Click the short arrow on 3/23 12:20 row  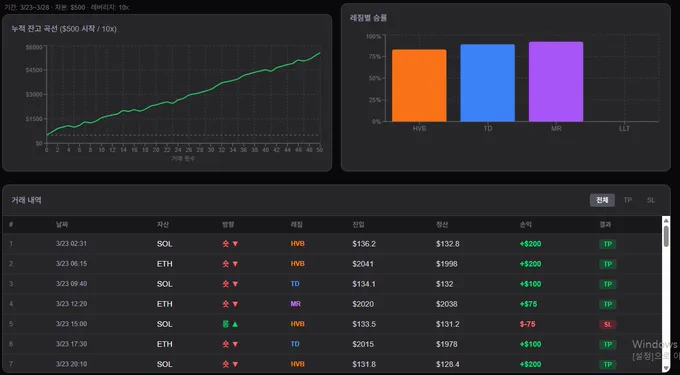click(235, 304)
